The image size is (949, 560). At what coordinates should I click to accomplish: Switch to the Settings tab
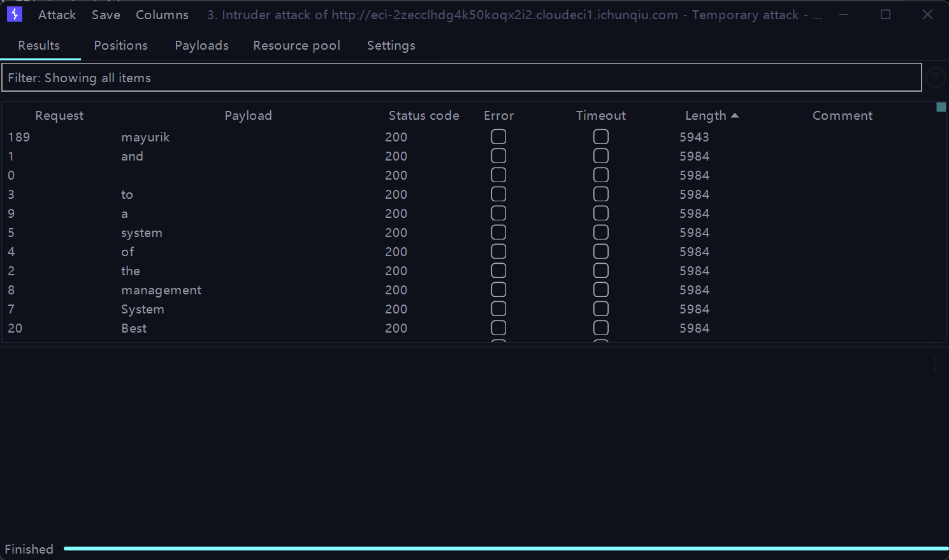[391, 45]
